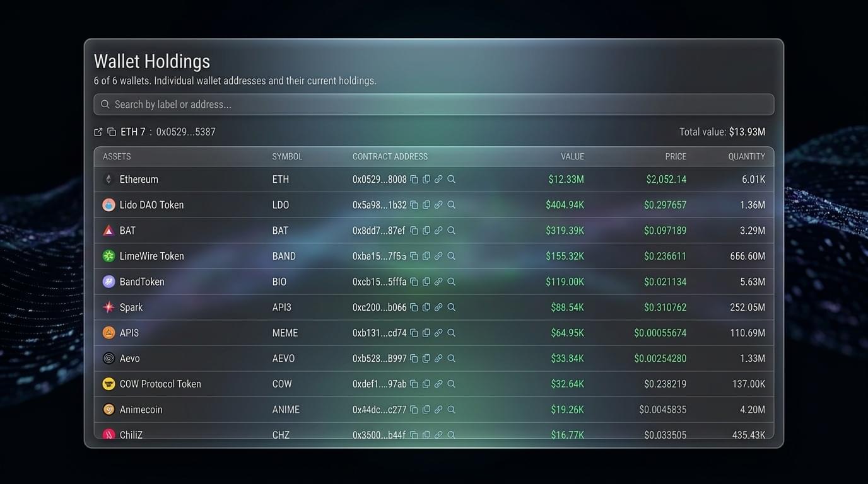Click the chain-link icon in the COW Protocol Token row

coord(438,384)
